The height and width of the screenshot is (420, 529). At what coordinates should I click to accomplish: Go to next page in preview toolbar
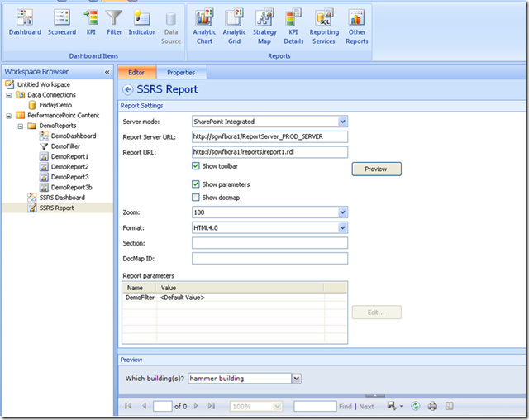[x=196, y=406]
